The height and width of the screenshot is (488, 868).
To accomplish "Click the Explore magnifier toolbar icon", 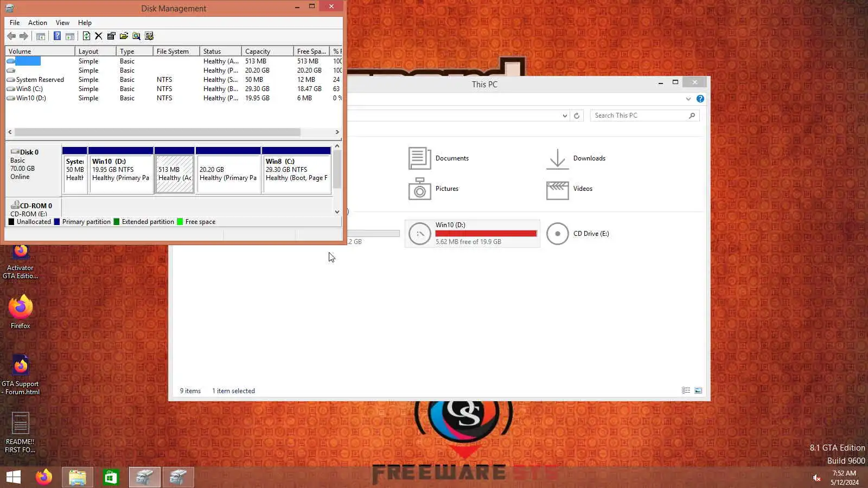I will coord(136,36).
